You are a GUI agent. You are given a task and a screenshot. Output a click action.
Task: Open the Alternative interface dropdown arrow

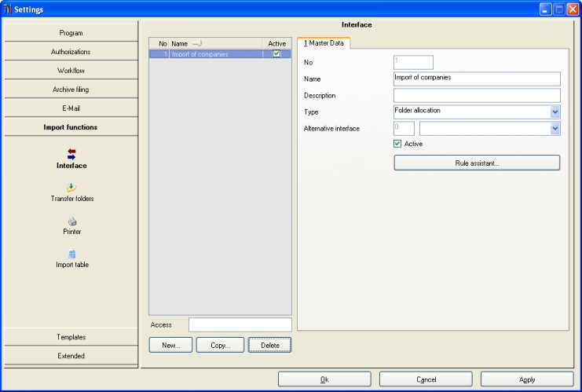point(555,128)
